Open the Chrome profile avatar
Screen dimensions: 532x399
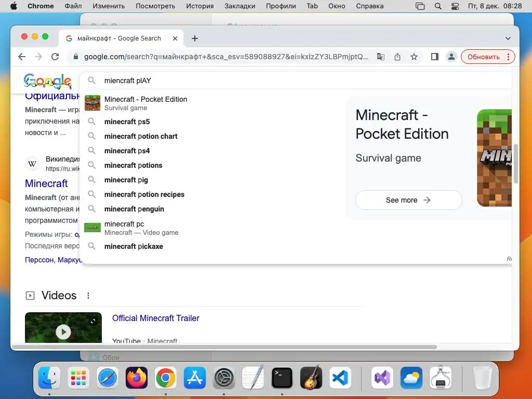451,57
